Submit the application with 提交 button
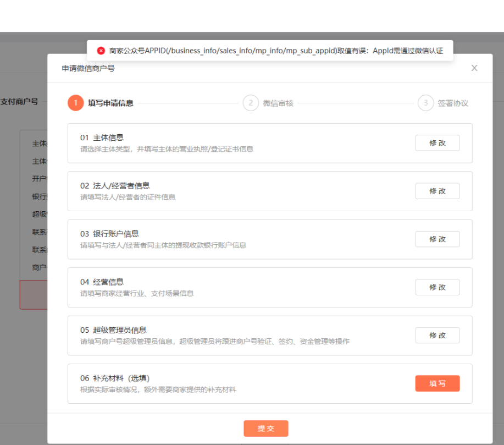Image resolution: width=504 pixels, height=445 pixels. (266, 428)
